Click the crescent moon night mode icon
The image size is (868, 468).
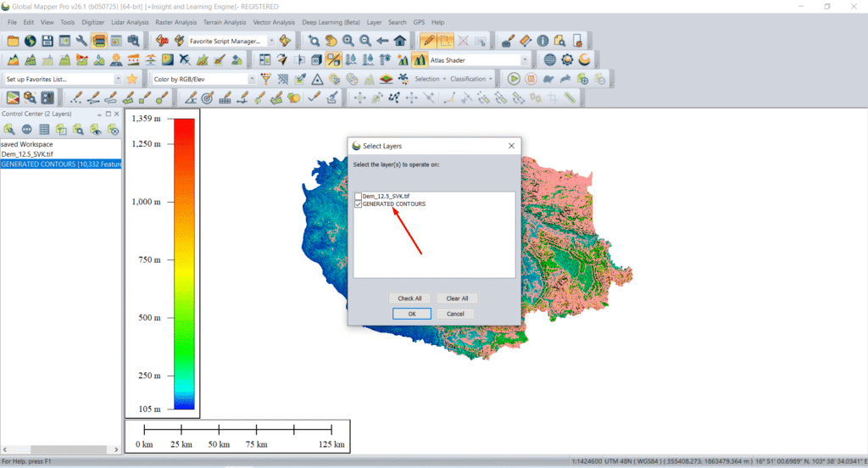coord(584,60)
